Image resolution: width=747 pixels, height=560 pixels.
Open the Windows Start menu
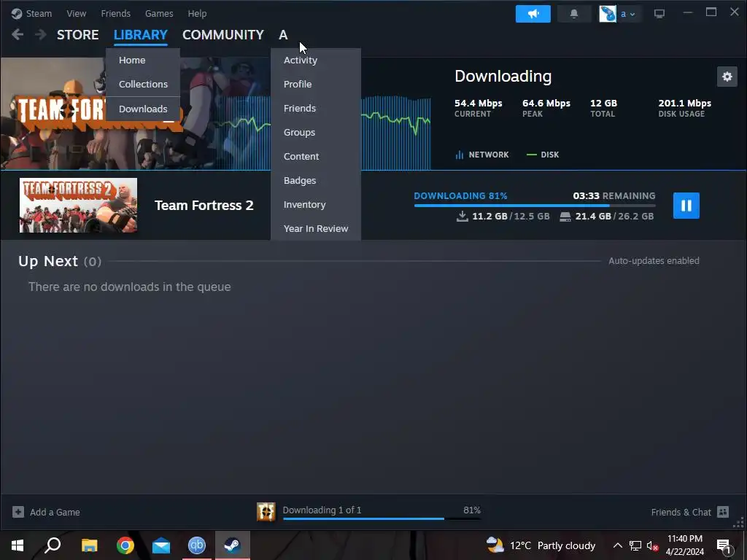(18, 545)
